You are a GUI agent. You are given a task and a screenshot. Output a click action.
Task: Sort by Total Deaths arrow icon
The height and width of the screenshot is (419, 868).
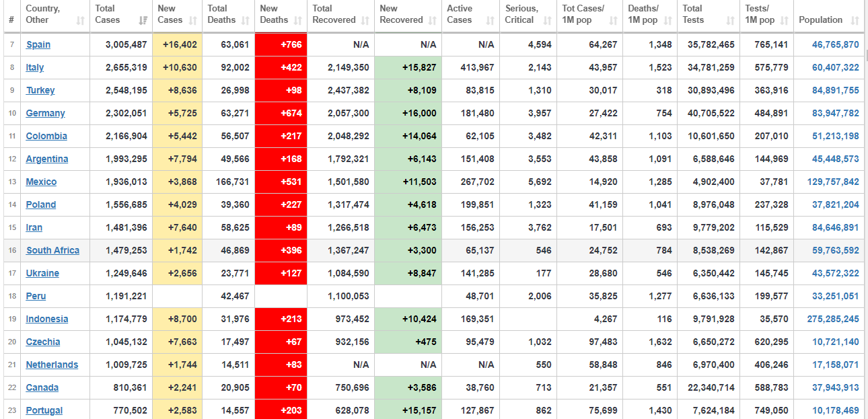click(x=246, y=21)
